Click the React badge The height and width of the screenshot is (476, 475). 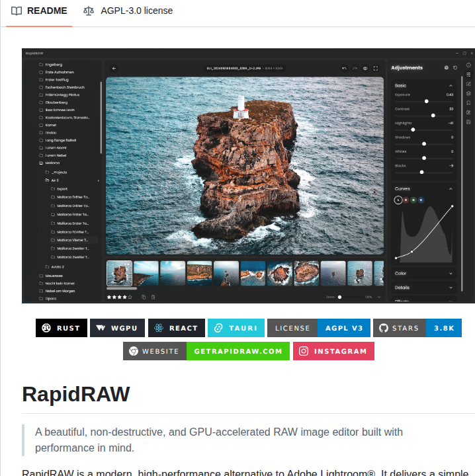[176, 328]
